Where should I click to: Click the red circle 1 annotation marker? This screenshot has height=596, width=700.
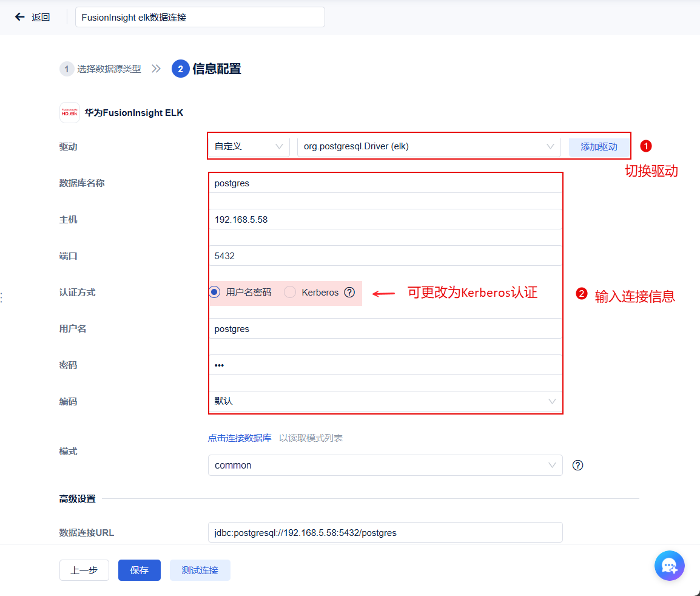click(x=646, y=146)
